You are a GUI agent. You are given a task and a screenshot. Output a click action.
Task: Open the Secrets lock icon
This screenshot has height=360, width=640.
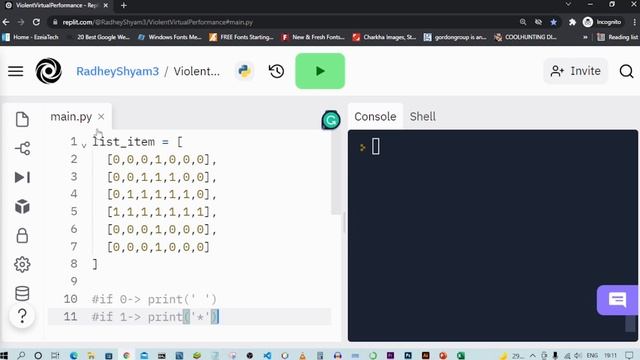click(22, 236)
